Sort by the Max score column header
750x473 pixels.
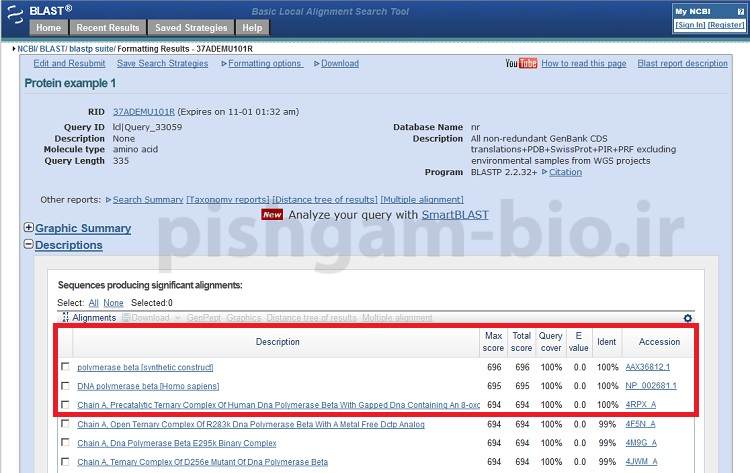[x=493, y=341]
